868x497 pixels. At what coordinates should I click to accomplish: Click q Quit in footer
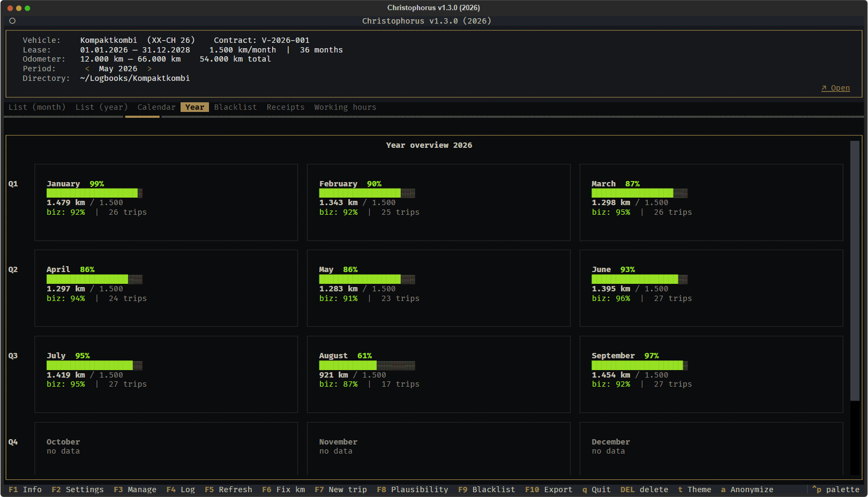click(596, 490)
